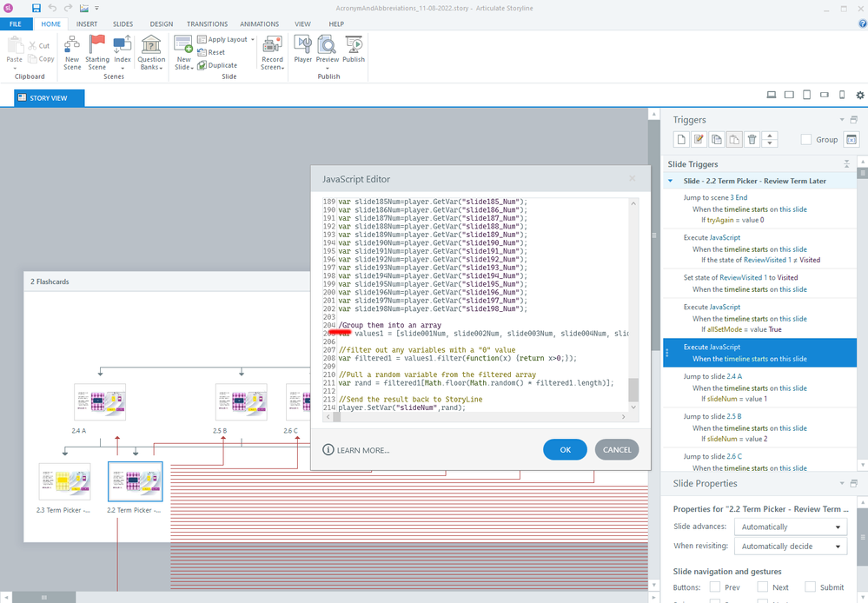Open the File menu tab
The image size is (868, 603).
(15, 24)
